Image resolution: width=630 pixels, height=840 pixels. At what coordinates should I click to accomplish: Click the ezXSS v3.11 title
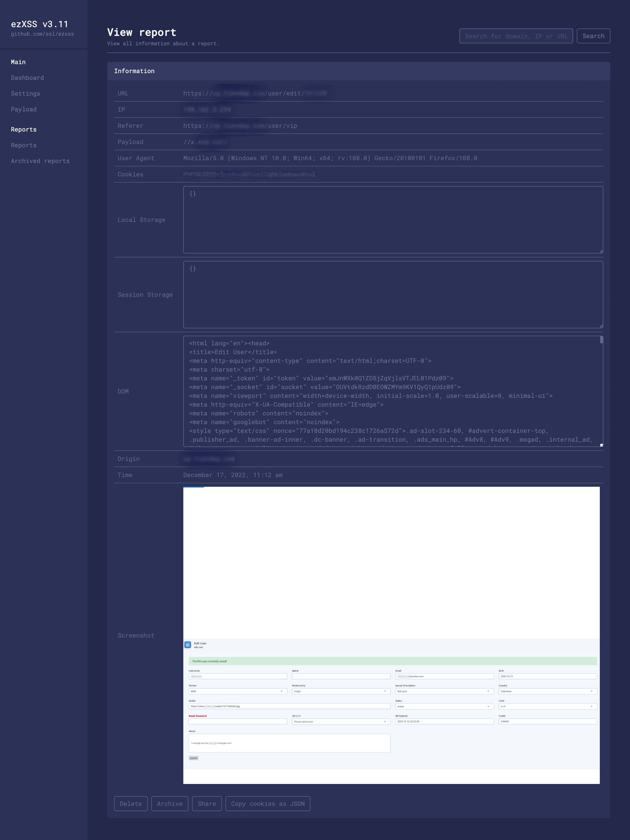[39, 24]
